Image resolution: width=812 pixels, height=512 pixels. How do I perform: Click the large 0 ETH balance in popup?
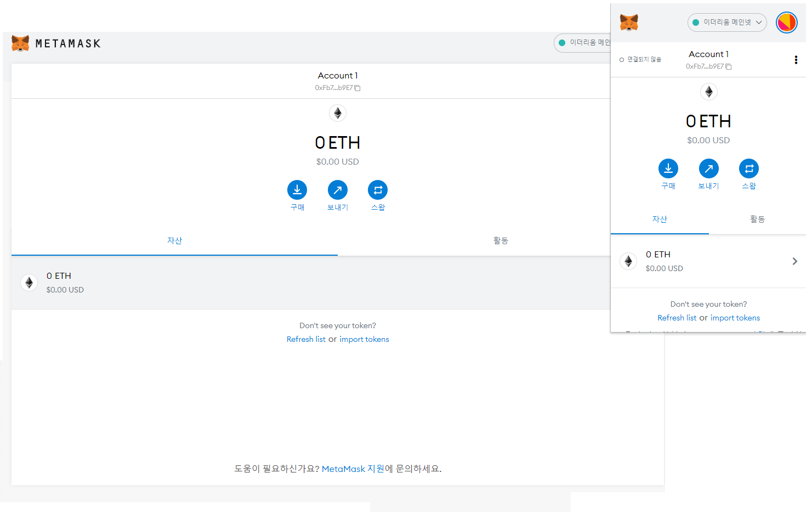coord(708,121)
